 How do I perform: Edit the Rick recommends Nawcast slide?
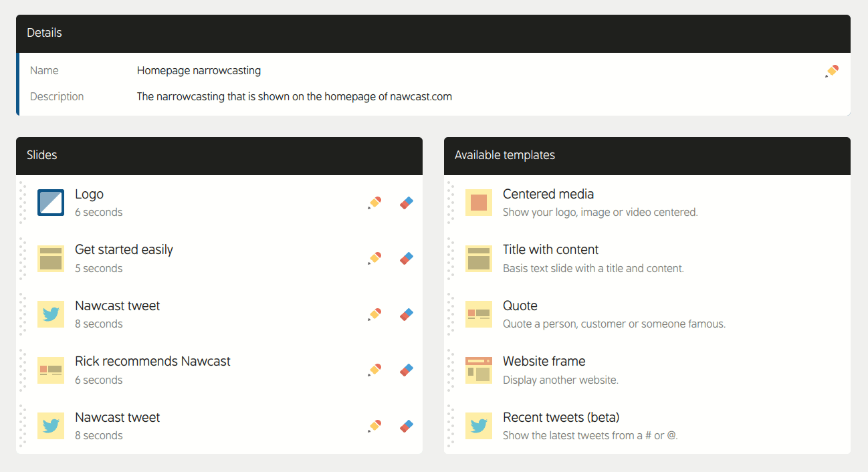tap(374, 370)
